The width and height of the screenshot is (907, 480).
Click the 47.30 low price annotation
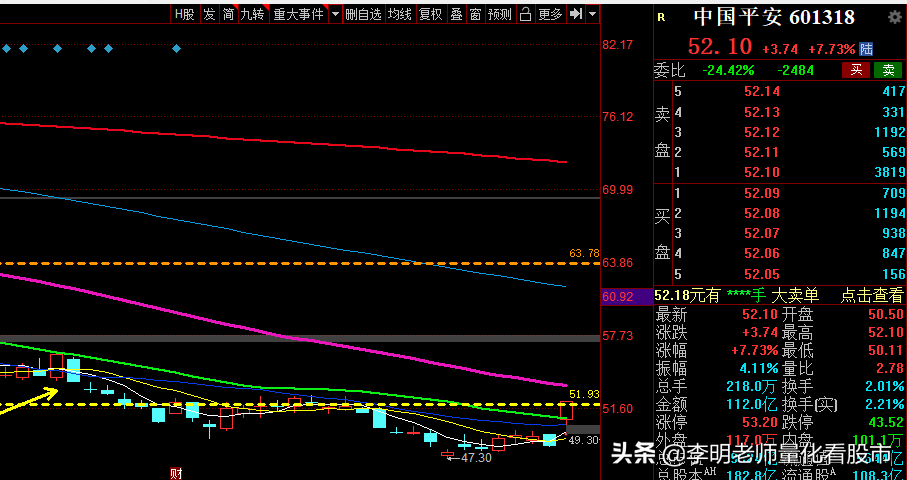tap(478, 457)
